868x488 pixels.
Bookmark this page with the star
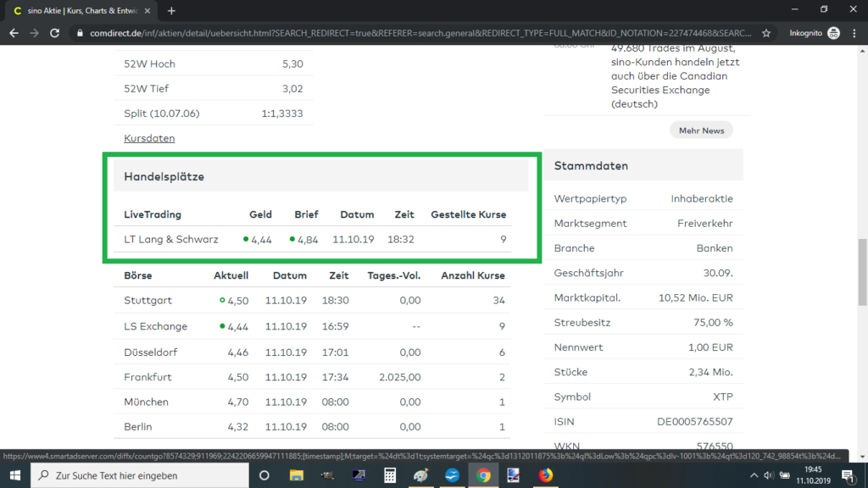pyautogui.click(x=766, y=33)
